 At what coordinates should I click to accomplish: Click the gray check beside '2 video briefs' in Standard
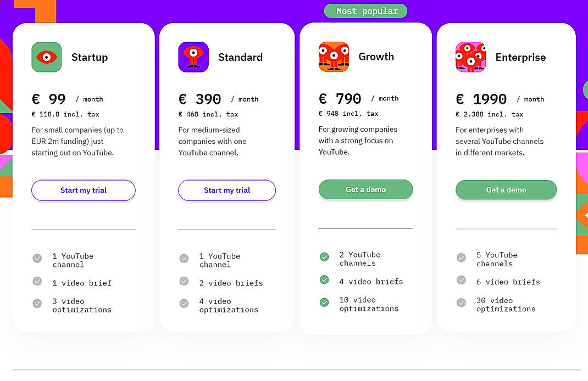pos(184,282)
